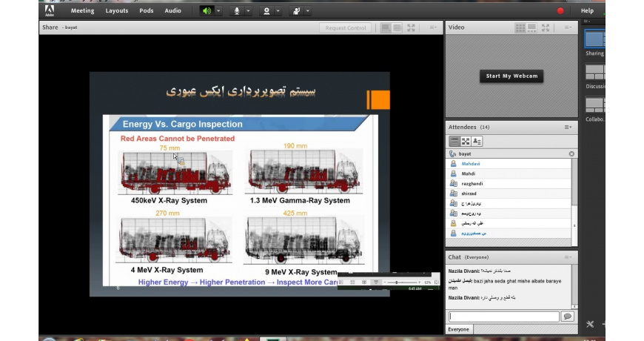
Task: Expand the microphone options dropdown arrow
Action: (x=248, y=11)
